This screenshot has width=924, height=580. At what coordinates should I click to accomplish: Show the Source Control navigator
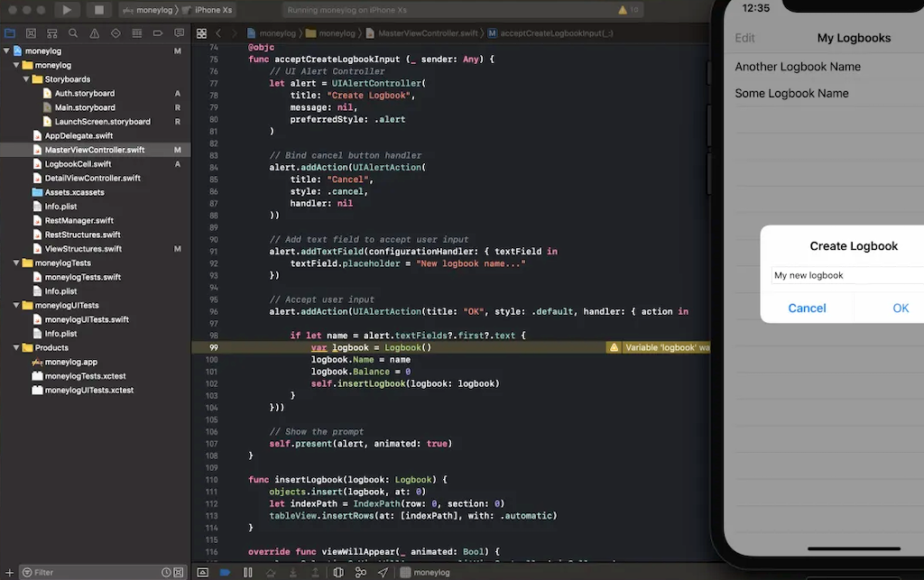tap(30, 33)
